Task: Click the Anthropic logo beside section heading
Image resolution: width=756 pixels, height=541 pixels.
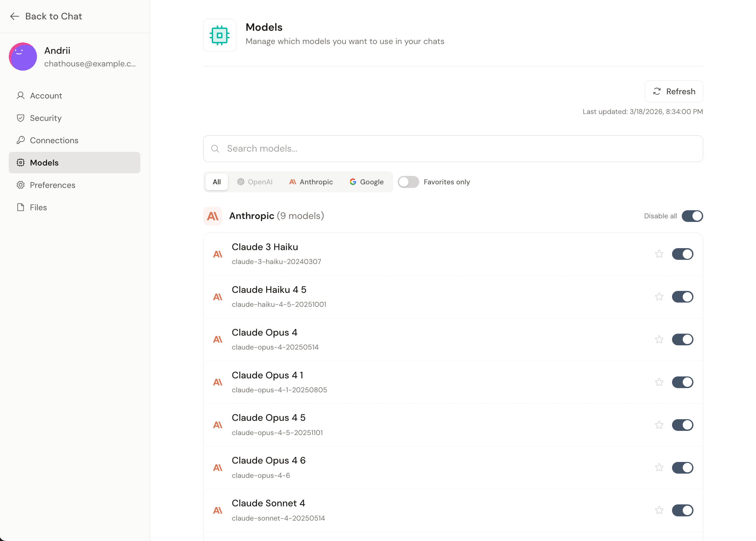Action: (x=213, y=216)
